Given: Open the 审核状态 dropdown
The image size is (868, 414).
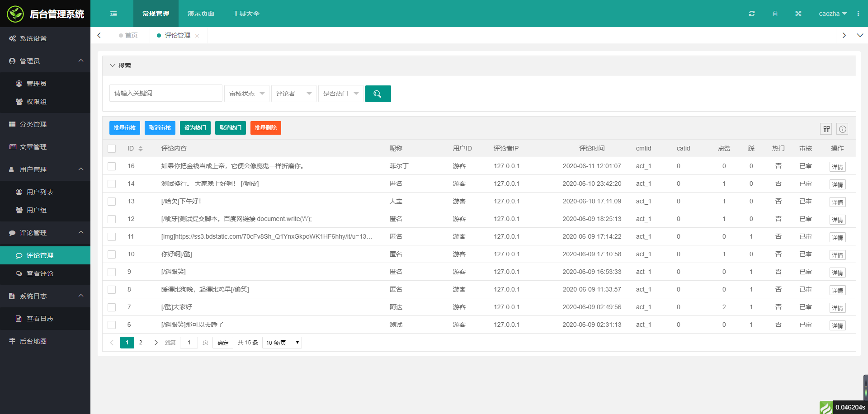Looking at the screenshot, I should (x=247, y=94).
